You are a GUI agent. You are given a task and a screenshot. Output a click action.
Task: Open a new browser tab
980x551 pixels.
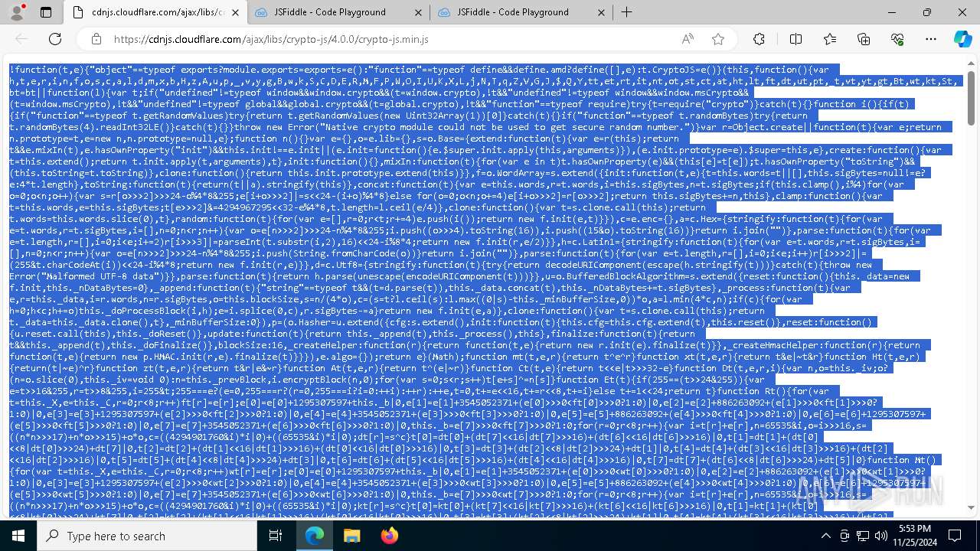coord(627,12)
